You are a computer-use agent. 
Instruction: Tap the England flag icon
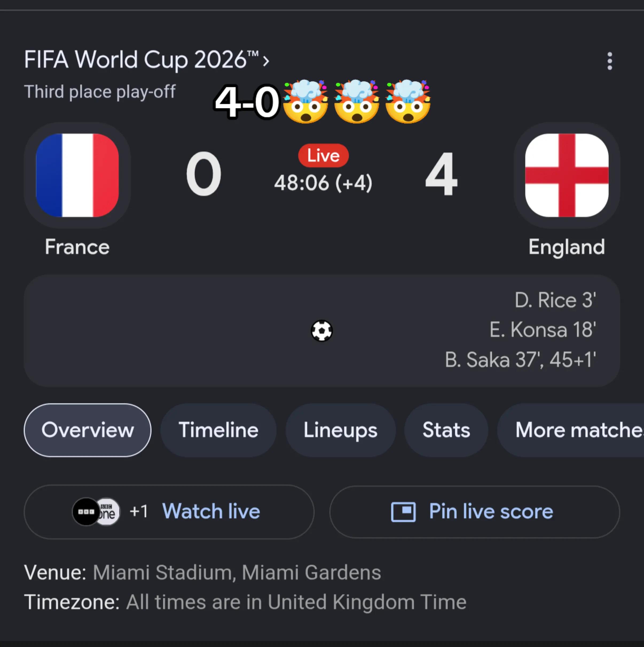pyautogui.click(x=567, y=175)
